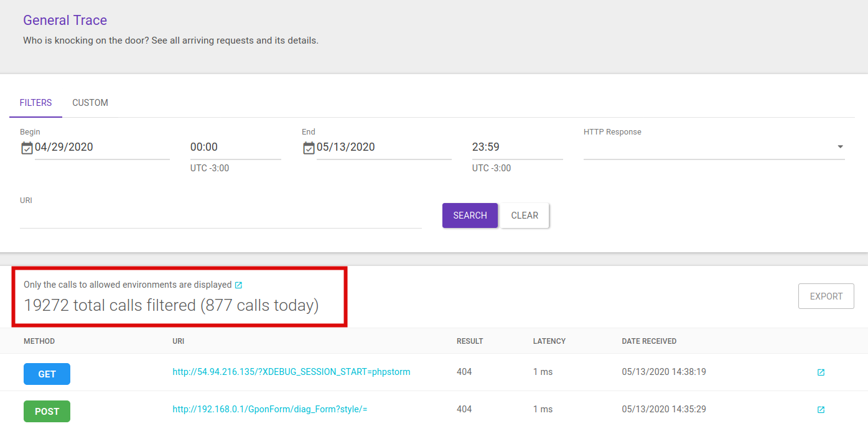Export the filtered calls with EXPORT
The image size is (868, 426).
(826, 296)
